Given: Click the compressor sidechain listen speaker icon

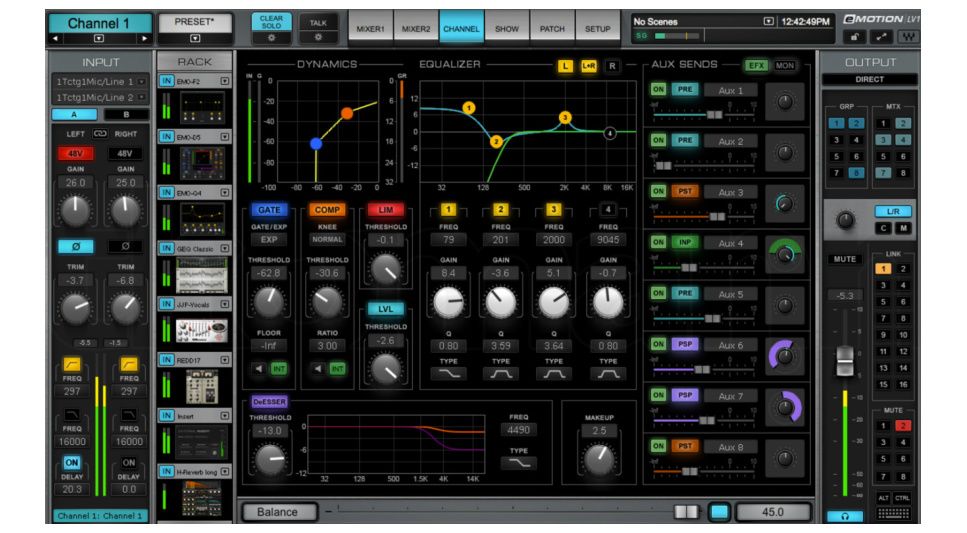Looking at the screenshot, I should 318,369.
